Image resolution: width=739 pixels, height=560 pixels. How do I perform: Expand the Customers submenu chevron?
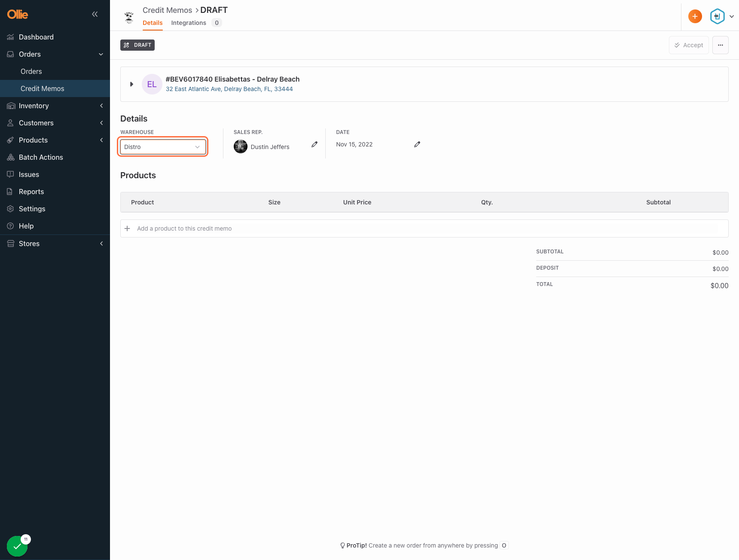pyautogui.click(x=101, y=123)
